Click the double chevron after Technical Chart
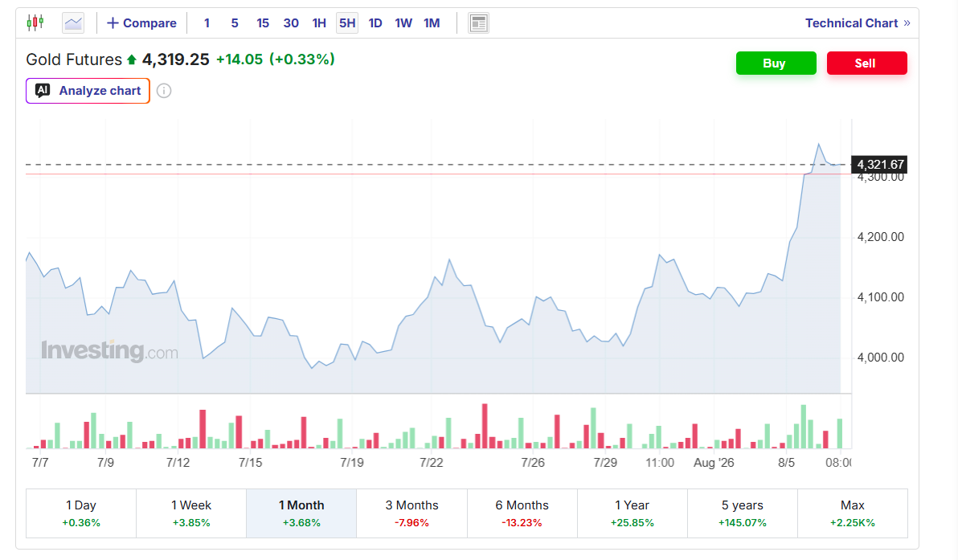This screenshot has width=958, height=560. [x=907, y=23]
